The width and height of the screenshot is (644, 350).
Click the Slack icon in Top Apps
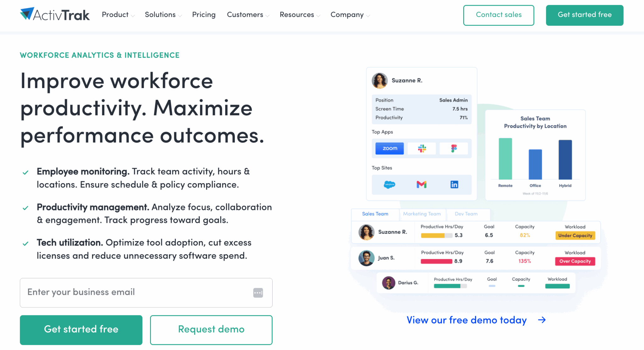(x=422, y=148)
